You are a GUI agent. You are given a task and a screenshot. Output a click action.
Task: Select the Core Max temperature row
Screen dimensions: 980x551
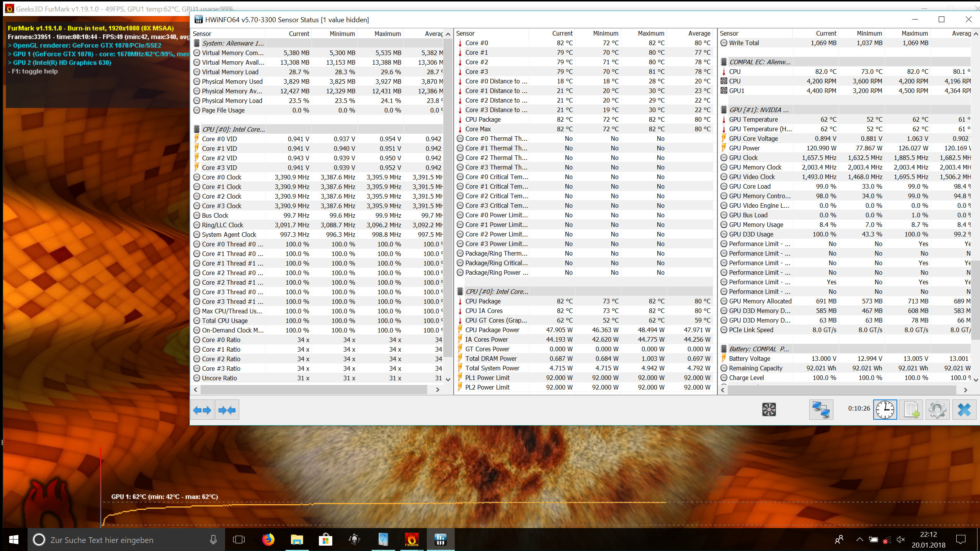(584, 129)
